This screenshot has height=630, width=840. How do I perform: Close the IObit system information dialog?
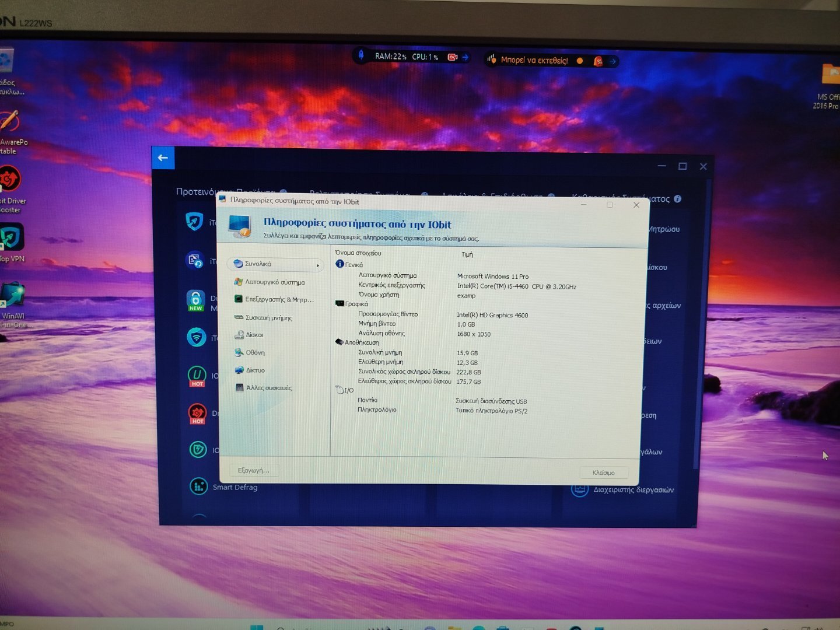click(x=636, y=205)
